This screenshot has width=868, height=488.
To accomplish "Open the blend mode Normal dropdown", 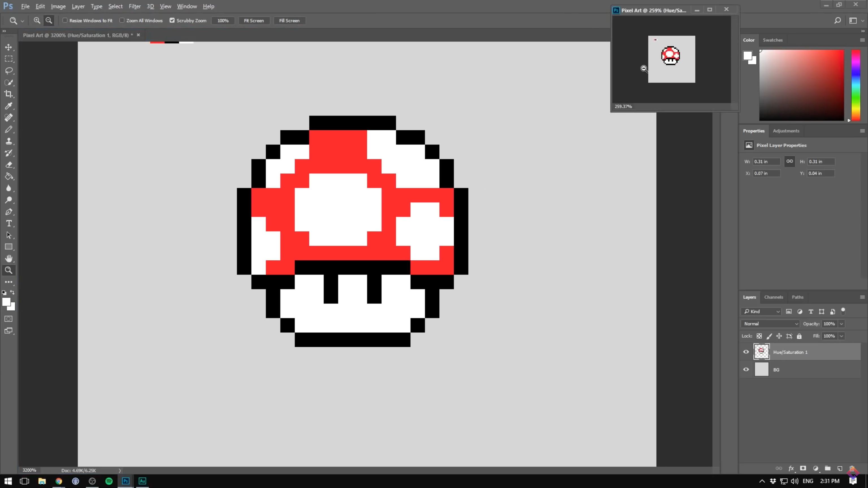I will 770,324.
